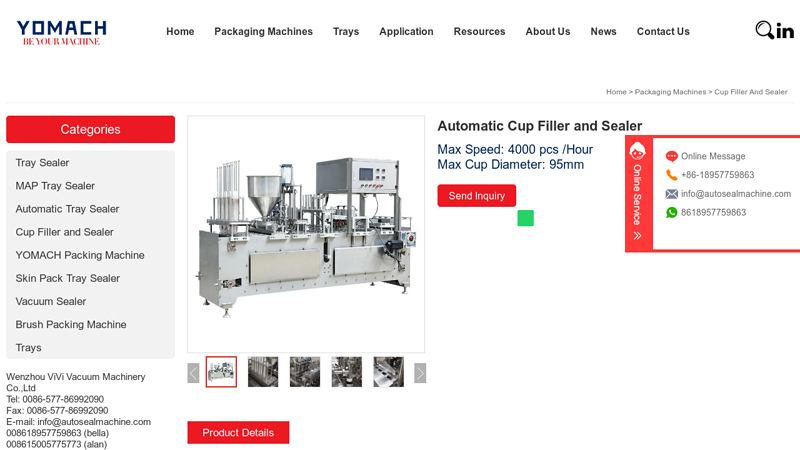
Task: Select Brush Packing Machine category
Action: click(x=71, y=324)
